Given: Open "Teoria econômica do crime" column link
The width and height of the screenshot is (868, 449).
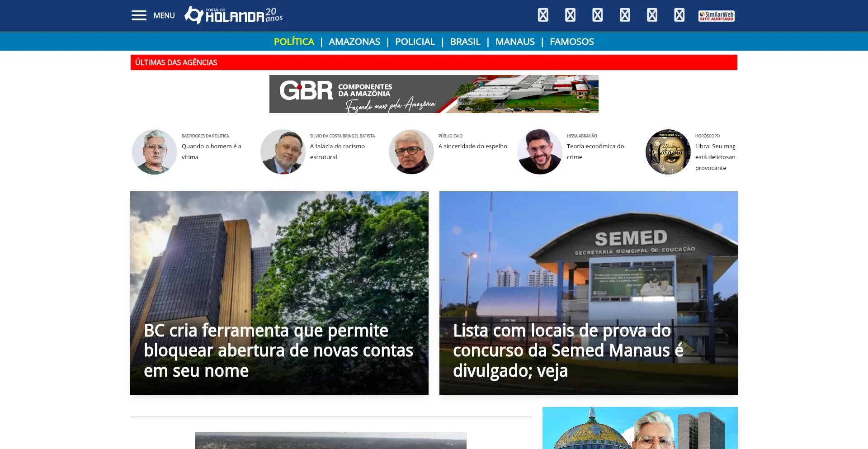Looking at the screenshot, I should pyautogui.click(x=595, y=151).
